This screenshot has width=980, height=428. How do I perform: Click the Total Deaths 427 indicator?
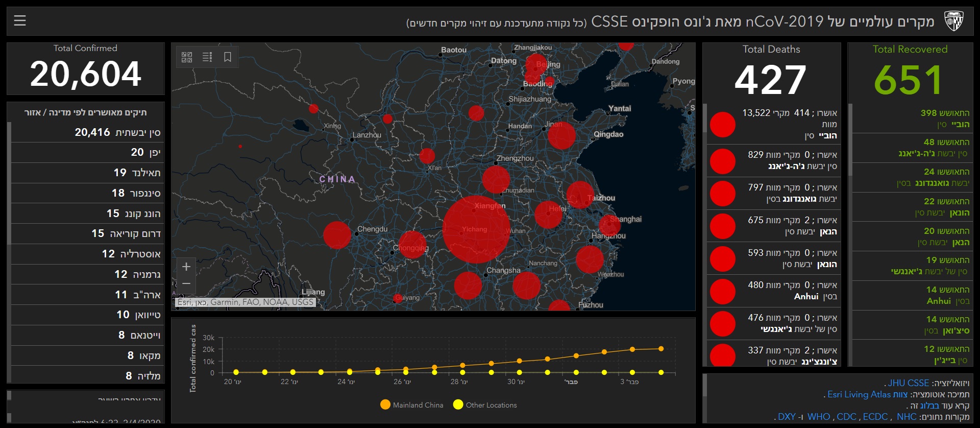click(x=771, y=72)
